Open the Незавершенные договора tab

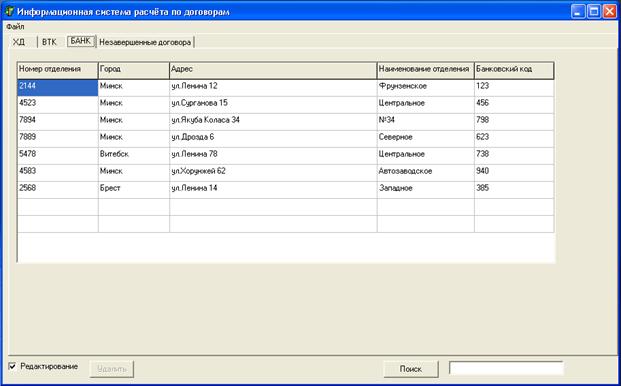145,42
